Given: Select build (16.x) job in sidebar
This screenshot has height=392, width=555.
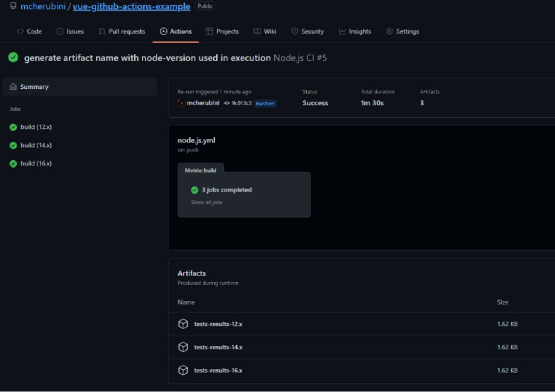Looking at the screenshot, I should tap(36, 163).
